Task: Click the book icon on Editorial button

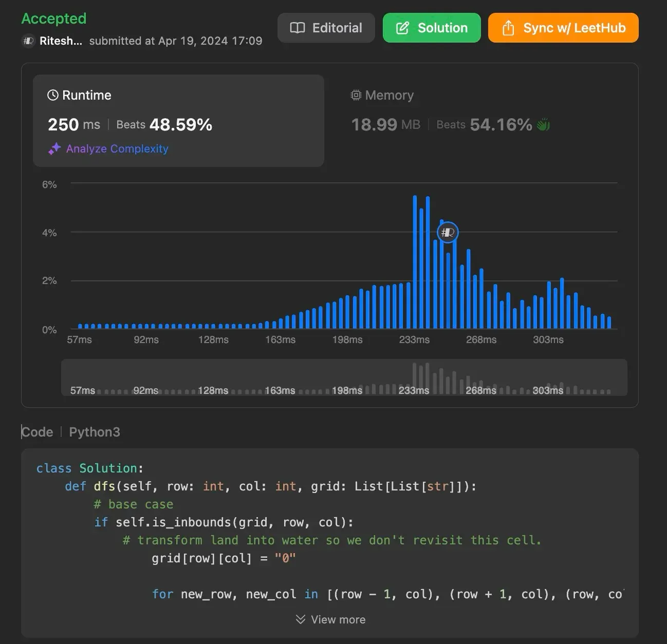Action: click(298, 28)
